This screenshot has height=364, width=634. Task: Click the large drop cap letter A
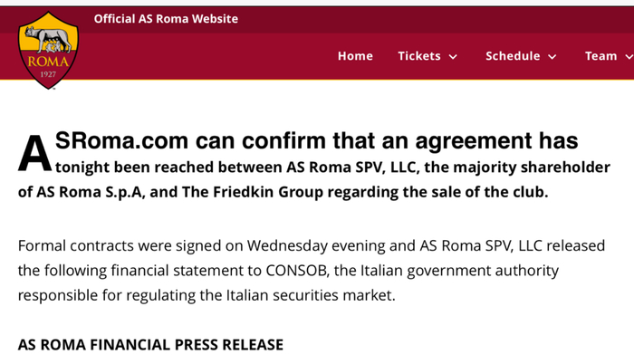(x=34, y=155)
